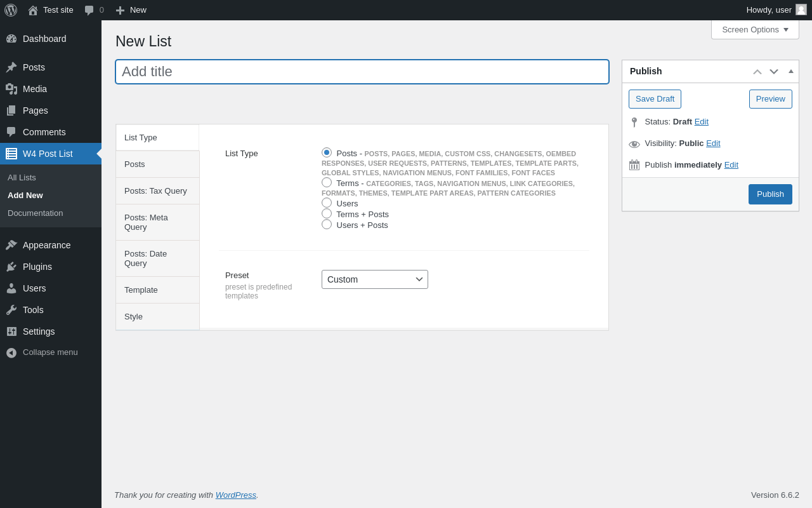Collapse the Publish box with triangle toggle
This screenshot has height=508, width=812.
(x=791, y=71)
